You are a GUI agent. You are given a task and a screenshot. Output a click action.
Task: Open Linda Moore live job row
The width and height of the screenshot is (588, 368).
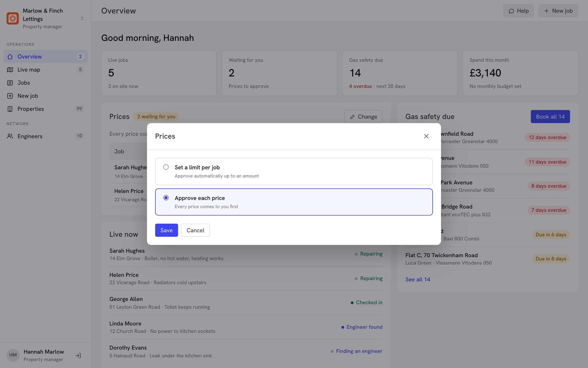click(246, 327)
